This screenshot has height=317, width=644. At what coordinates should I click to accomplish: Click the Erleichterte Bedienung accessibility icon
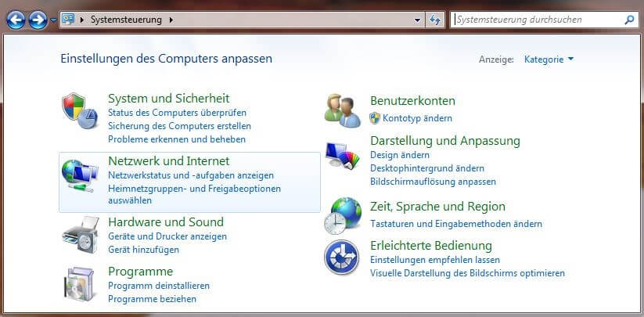pyautogui.click(x=342, y=258)
